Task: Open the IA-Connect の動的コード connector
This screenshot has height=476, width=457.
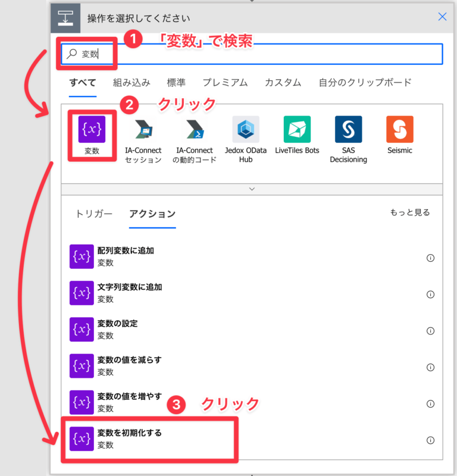Action: pyautogui.click(x=195, y=130)
